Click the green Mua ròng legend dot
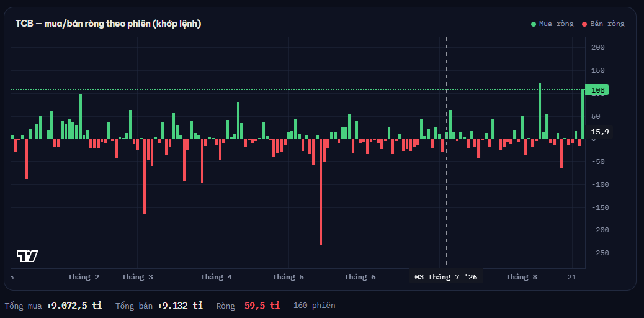Screen dimensions: 644x318 coord(534,24)
